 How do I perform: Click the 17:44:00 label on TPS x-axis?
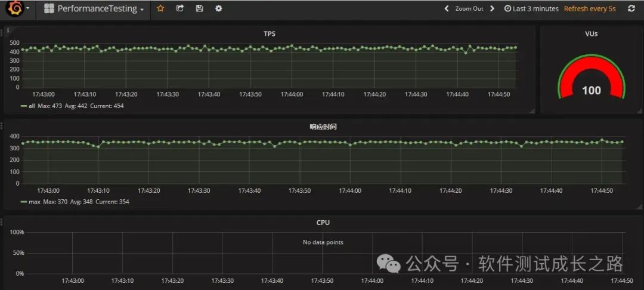(x=292, y=94)
